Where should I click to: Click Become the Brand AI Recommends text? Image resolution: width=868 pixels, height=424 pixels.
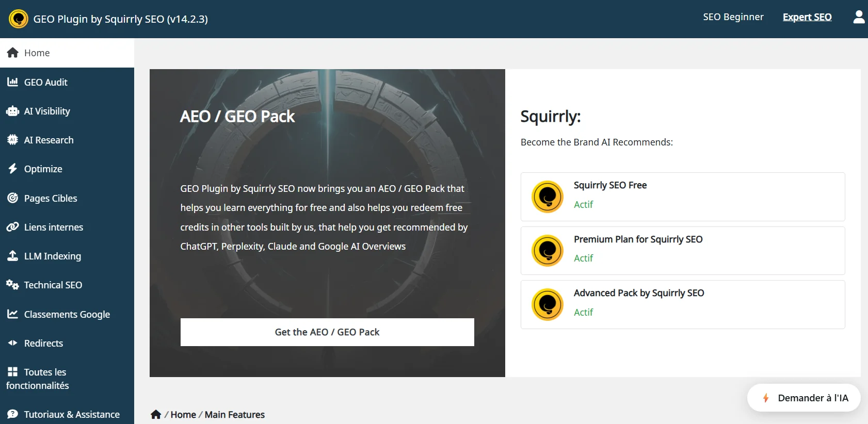597,142
